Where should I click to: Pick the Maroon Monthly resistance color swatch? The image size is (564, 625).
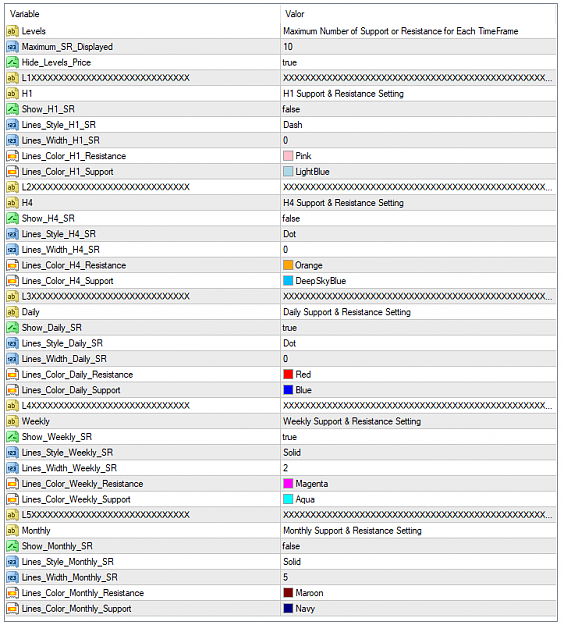click(x=288, y=593)
